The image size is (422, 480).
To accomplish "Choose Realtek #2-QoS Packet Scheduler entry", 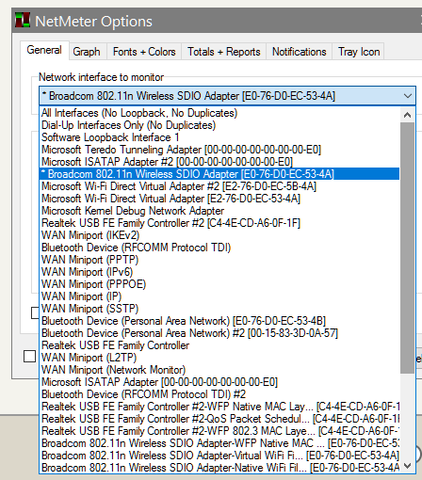I will 220,419.
